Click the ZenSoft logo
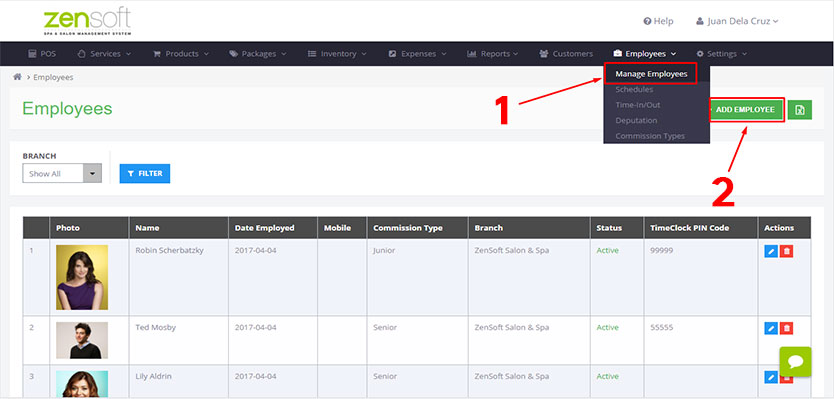The height and width of the screenshot is (399, 834). [87, 22]
